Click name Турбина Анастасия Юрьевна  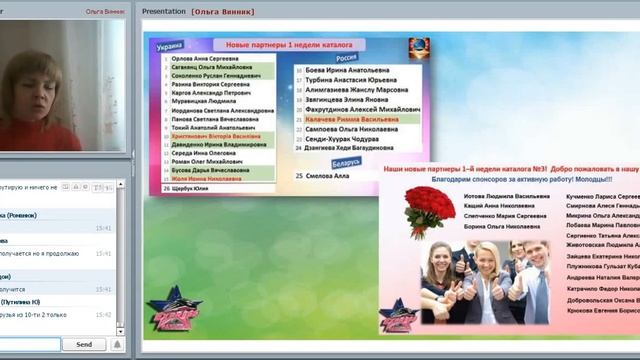click(x=351, y=80)
